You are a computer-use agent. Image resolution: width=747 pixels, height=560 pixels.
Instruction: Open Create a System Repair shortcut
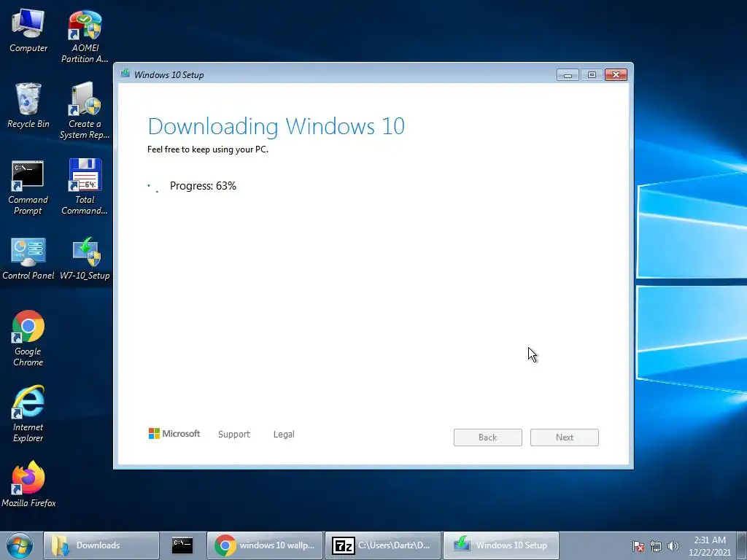[x=85, y=111]
